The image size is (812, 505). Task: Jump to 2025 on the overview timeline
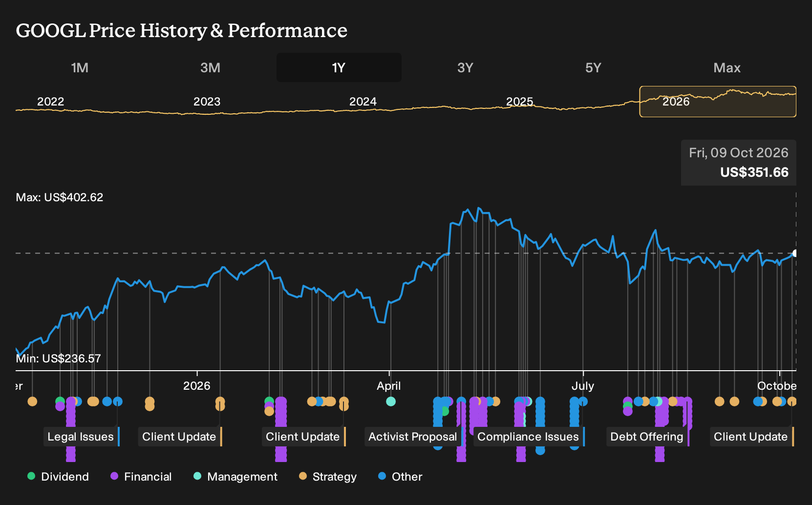pyautogui.click(x=519, y=102)
